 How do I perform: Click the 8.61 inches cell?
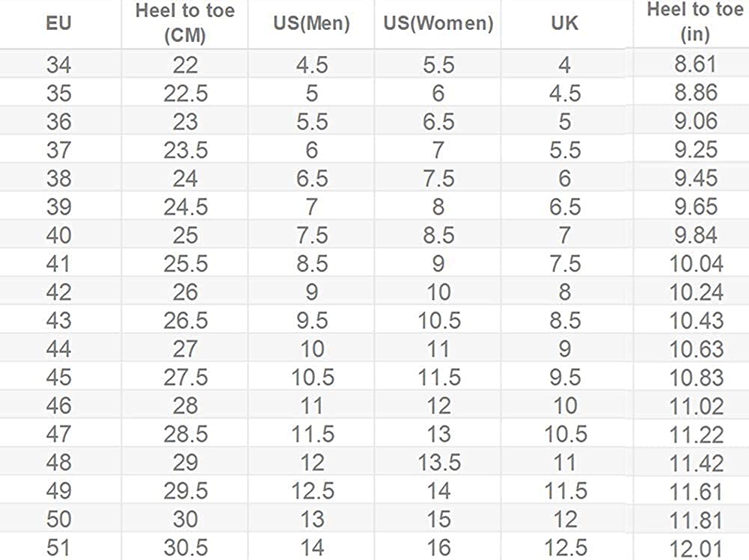[x=696, y=64]
